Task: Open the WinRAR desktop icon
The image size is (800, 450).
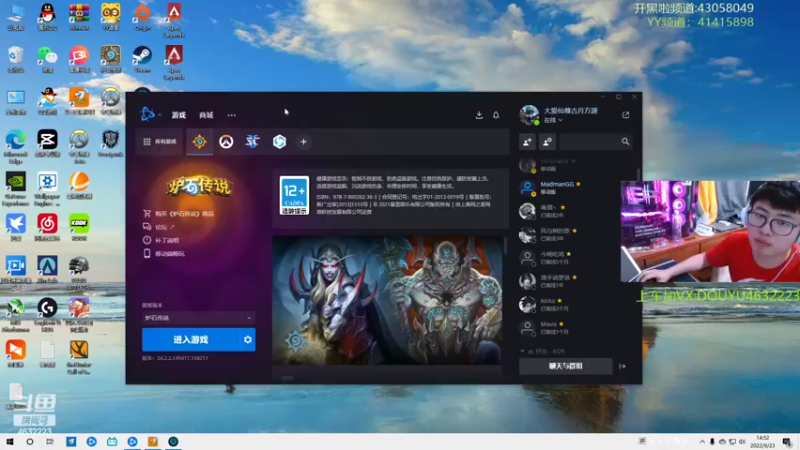Action: 79,16
